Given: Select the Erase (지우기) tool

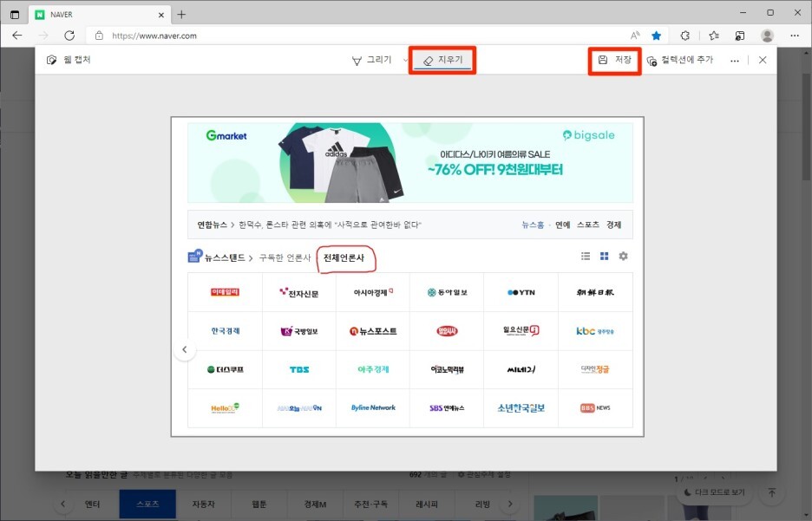Looking at the screenshot, I should pos(442,60).
